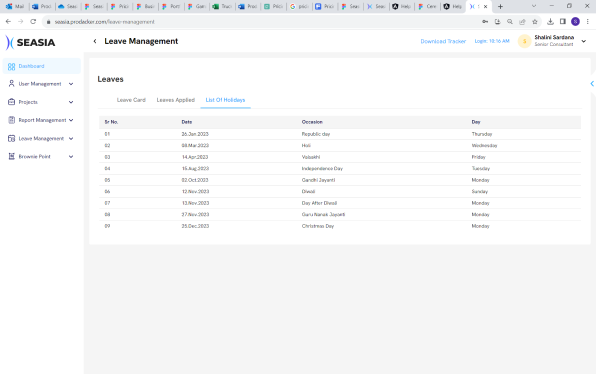596x374 pixels.
Task: Click browser forward navigation arrow
Action: point(21,22)
